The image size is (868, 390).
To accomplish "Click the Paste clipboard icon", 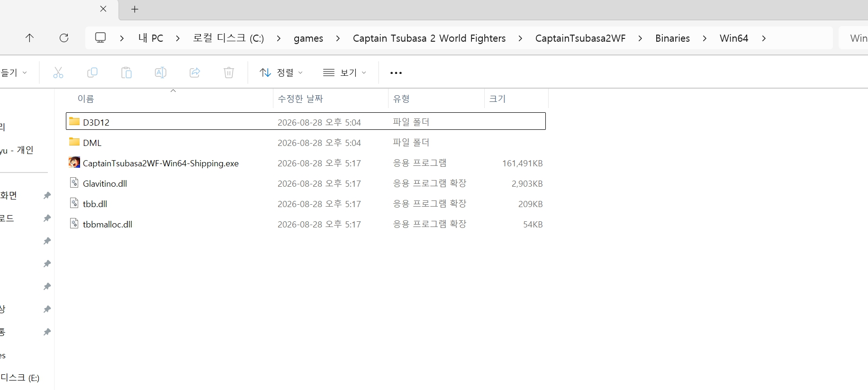I will click(127, 73).
